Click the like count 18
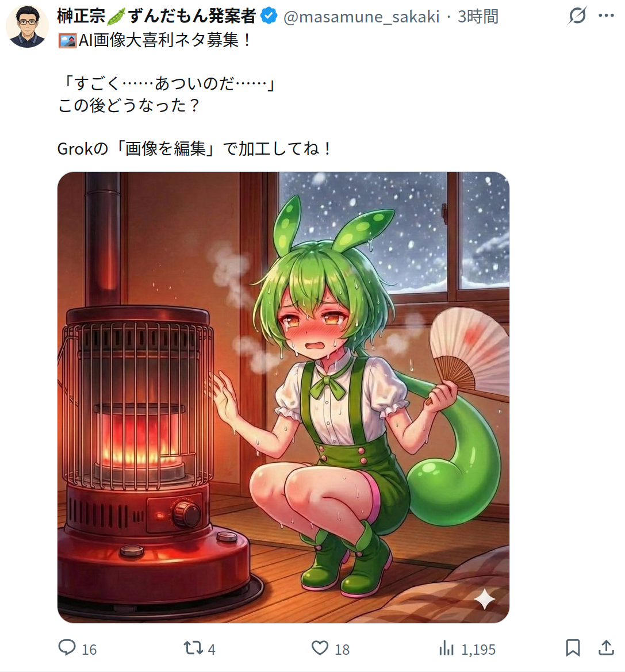Viewport: 625px width, 672px height. (342, 650)
